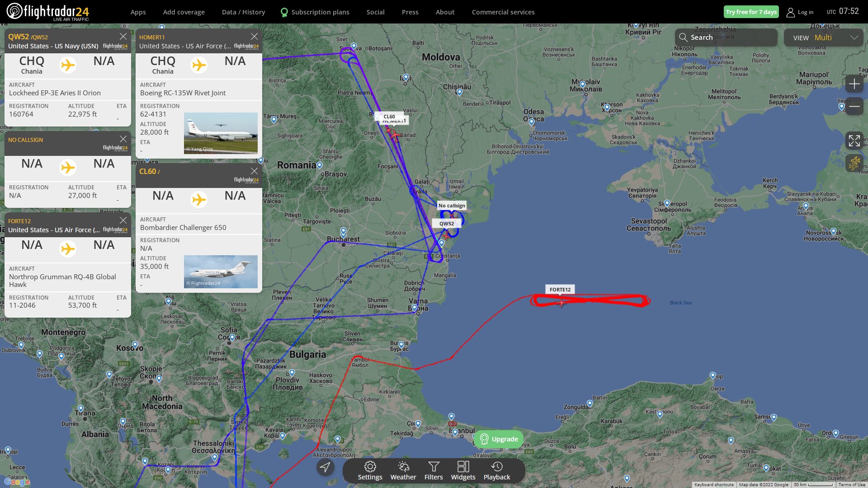
Task: Expand the VIEW Multi dropdown
Action: [823, 38]
